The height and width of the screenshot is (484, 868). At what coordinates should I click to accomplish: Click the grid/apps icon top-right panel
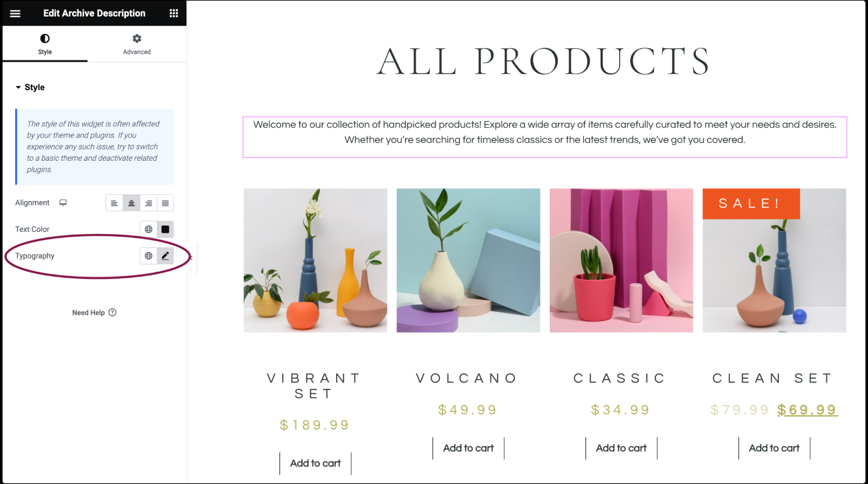click(x=173, y=13)
